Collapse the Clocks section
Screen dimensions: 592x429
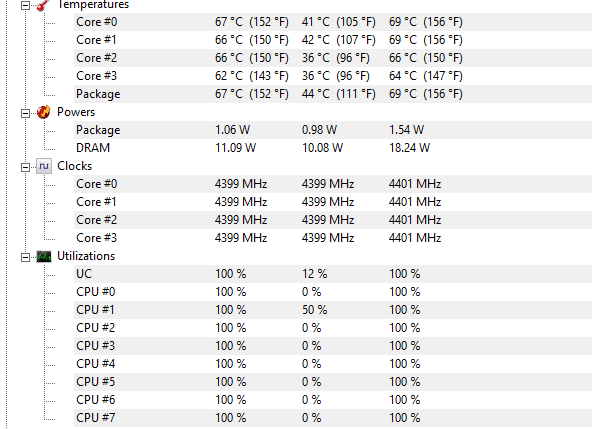point(25,167)
